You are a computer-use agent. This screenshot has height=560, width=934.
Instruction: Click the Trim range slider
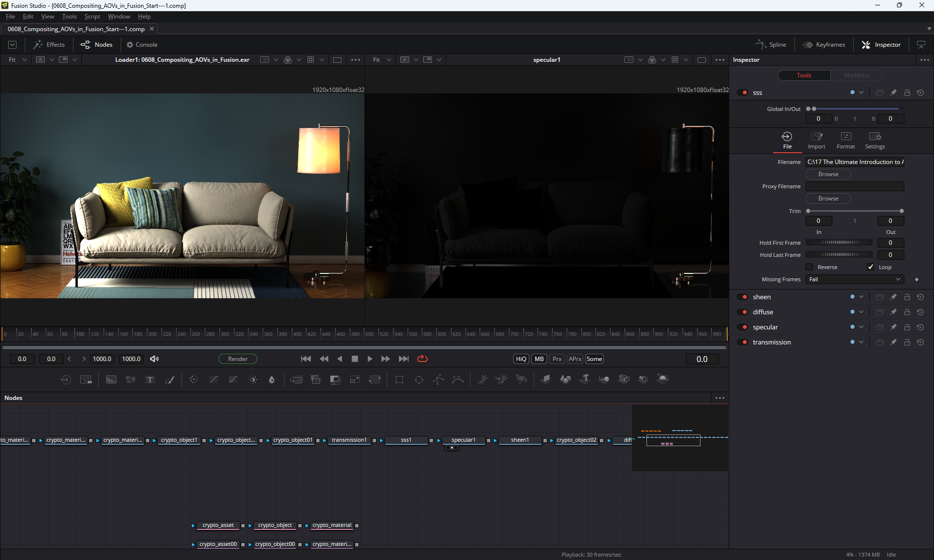[x=855, y=211]
